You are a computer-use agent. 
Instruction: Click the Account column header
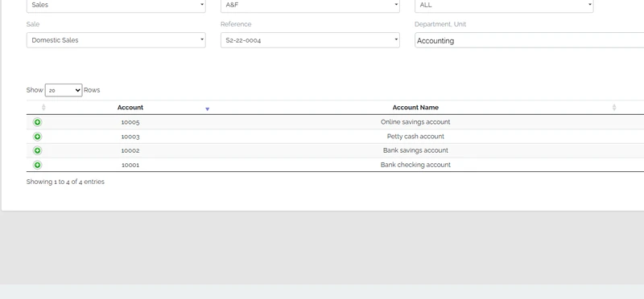(x=130, y=108)
